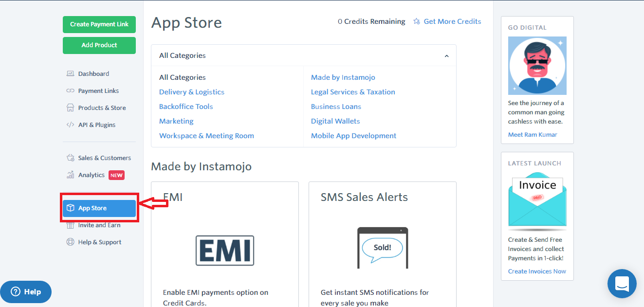
Task: Filter by Business Loans category
Action: click(x=336, y=107)
